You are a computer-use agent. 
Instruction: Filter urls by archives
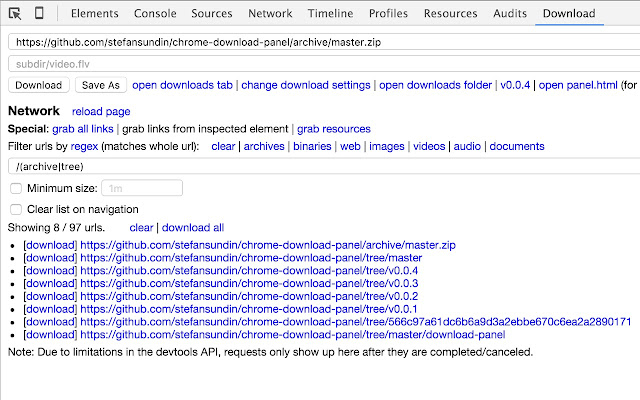pos(264,146)
